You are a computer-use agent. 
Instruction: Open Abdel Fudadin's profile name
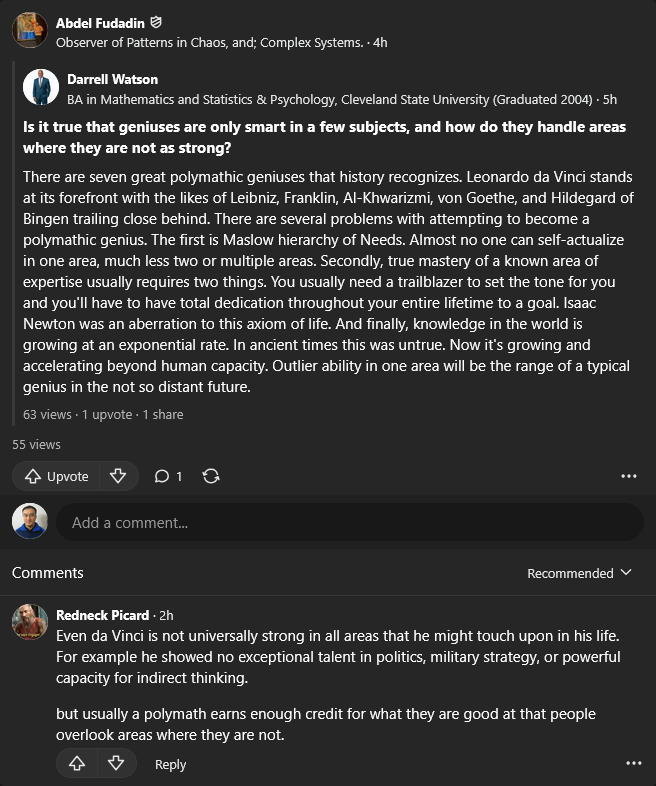click(100, 23)
